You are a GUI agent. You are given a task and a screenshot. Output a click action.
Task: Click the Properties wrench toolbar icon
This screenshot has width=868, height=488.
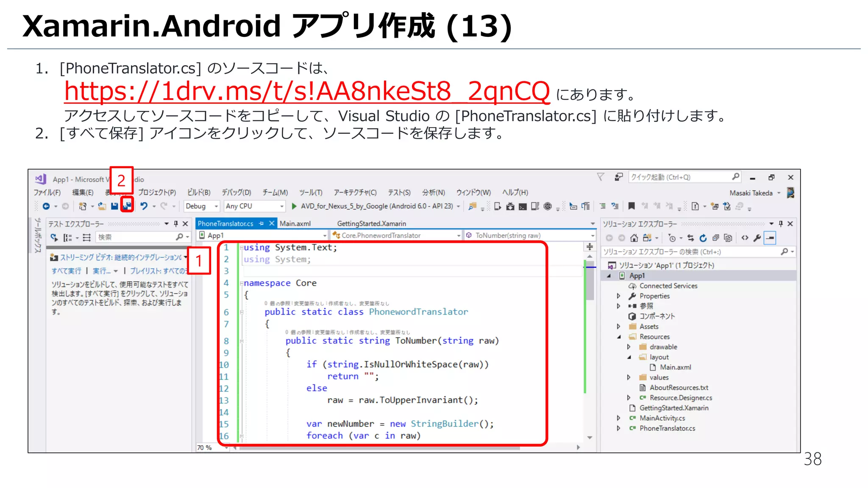(x=757, y=238)
